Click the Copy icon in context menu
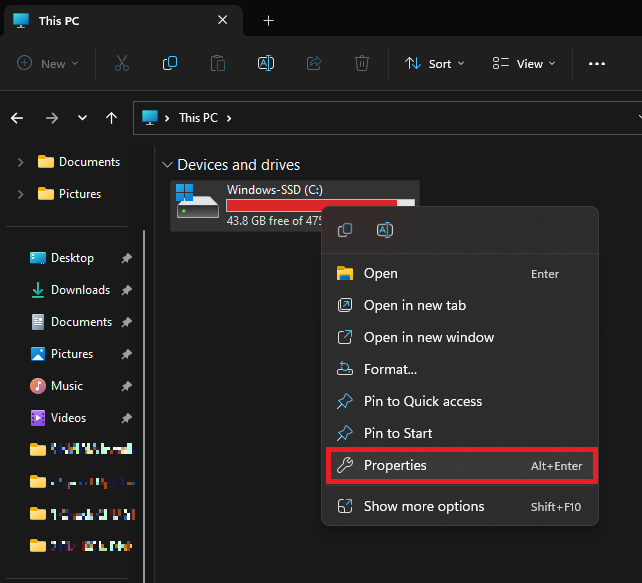 pyautogui.click(x=345, y=230)
